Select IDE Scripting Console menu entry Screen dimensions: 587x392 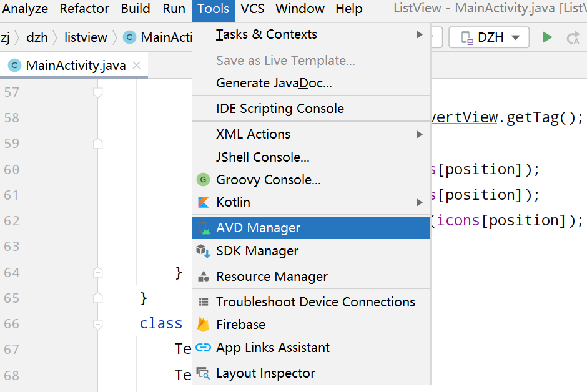pyautogui.click(x=280, y=109)
